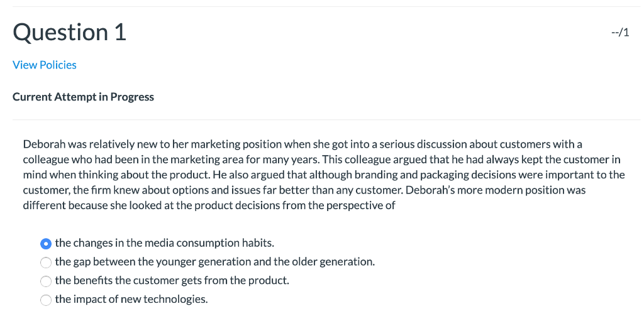Click the line starting 'different because she looked'
Screen dimensions: 644x321
click(209, 205)
